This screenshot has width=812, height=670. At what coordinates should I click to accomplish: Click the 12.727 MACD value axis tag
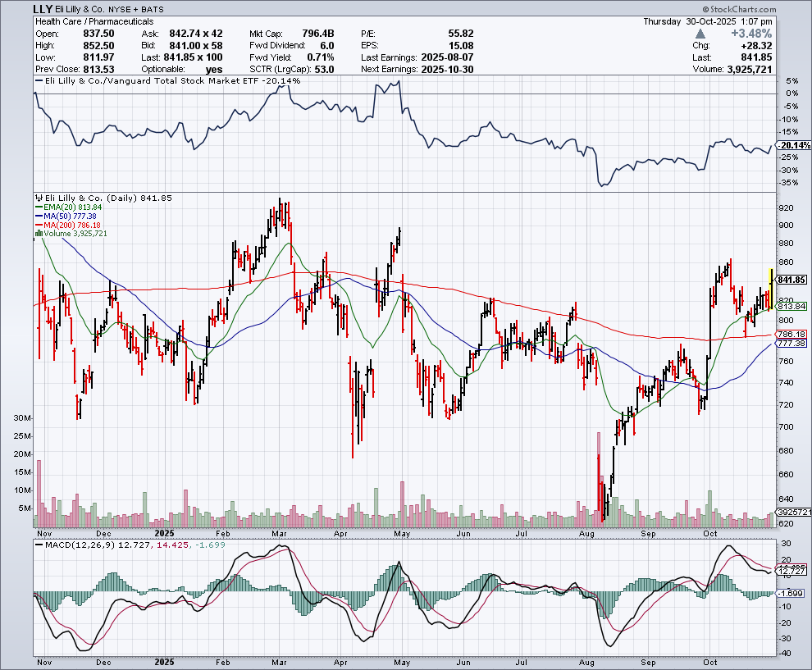pos(793,571)
